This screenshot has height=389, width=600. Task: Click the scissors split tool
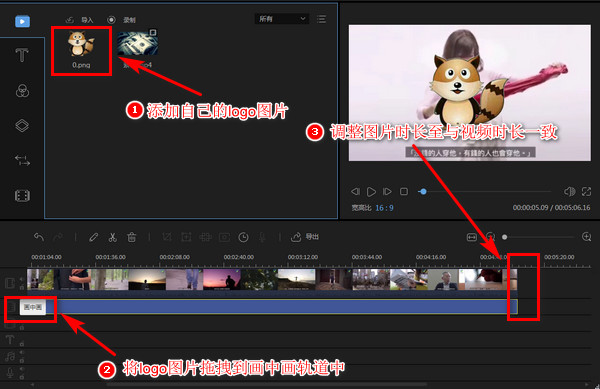coord(112,237)
